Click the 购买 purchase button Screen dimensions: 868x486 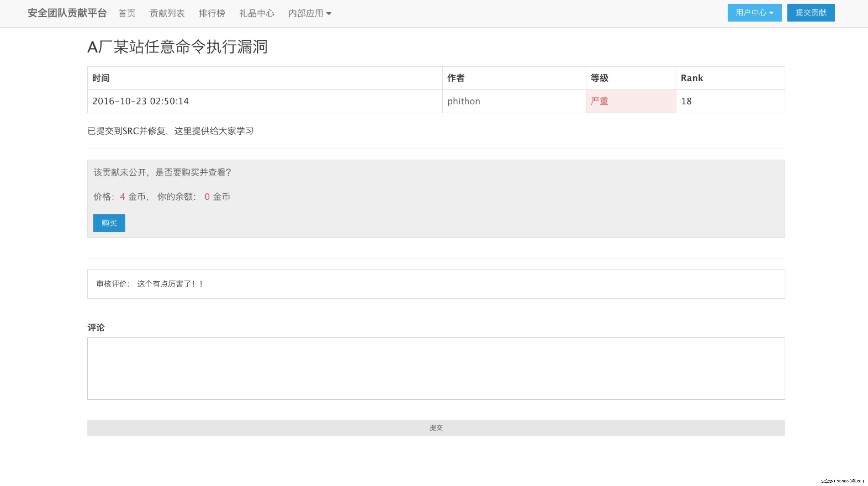pyautogui.click(x=109, y=223)
